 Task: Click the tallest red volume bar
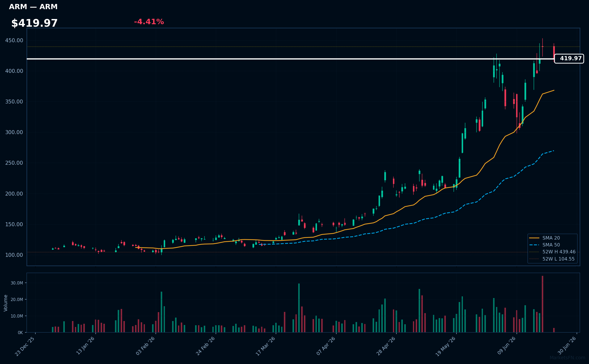pos(543,304)
